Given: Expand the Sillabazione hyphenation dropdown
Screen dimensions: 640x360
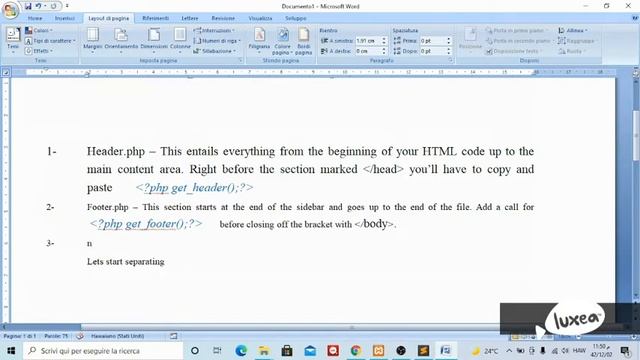Looking at the screenshot, I should 215,51.
